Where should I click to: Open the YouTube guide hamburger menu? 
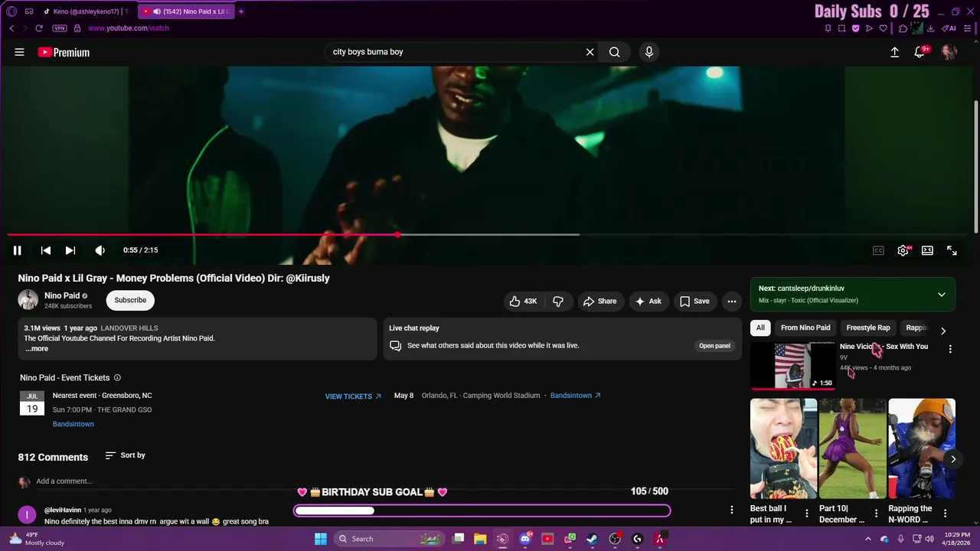click(x=19, y=52)
